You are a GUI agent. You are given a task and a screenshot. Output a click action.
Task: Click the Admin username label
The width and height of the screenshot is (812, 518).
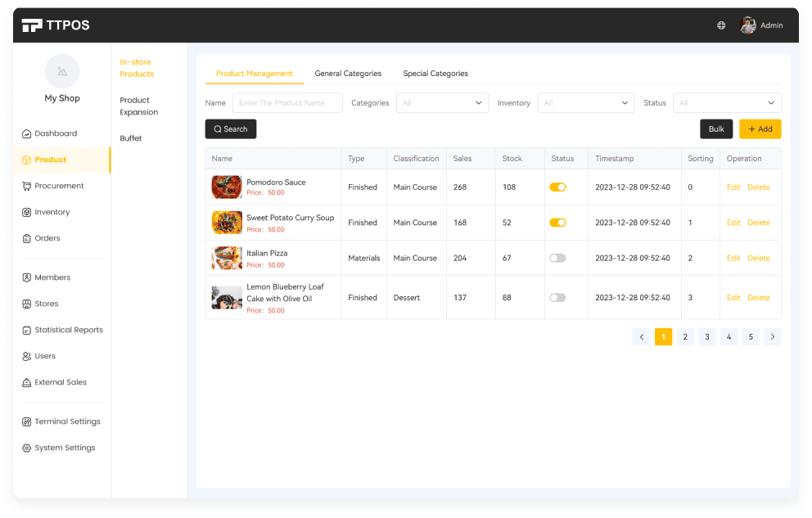click(772, 25)
